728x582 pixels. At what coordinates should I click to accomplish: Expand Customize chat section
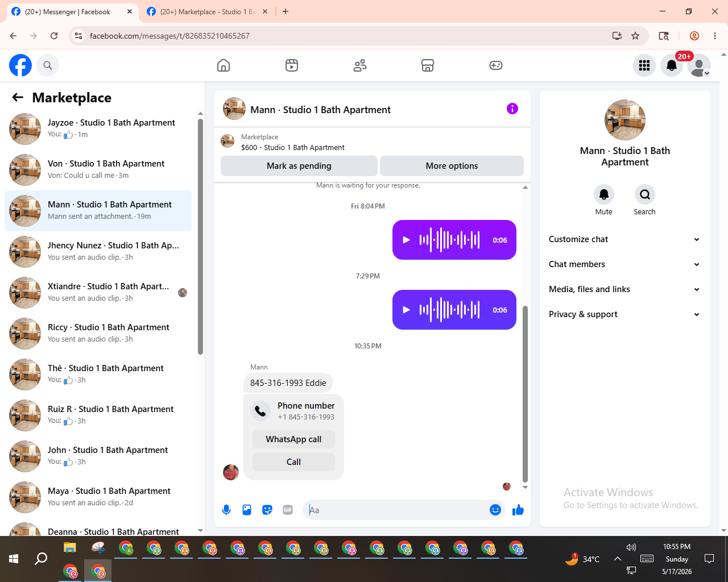624,239
